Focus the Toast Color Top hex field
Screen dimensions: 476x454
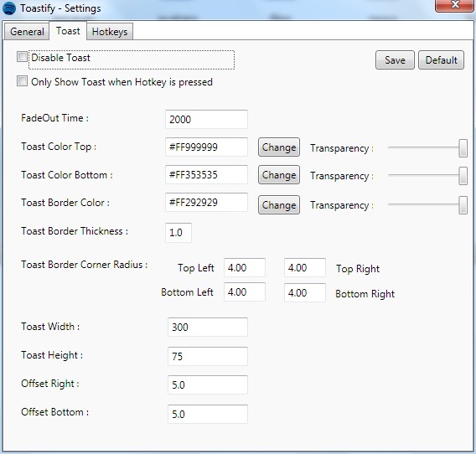(206, 147)
